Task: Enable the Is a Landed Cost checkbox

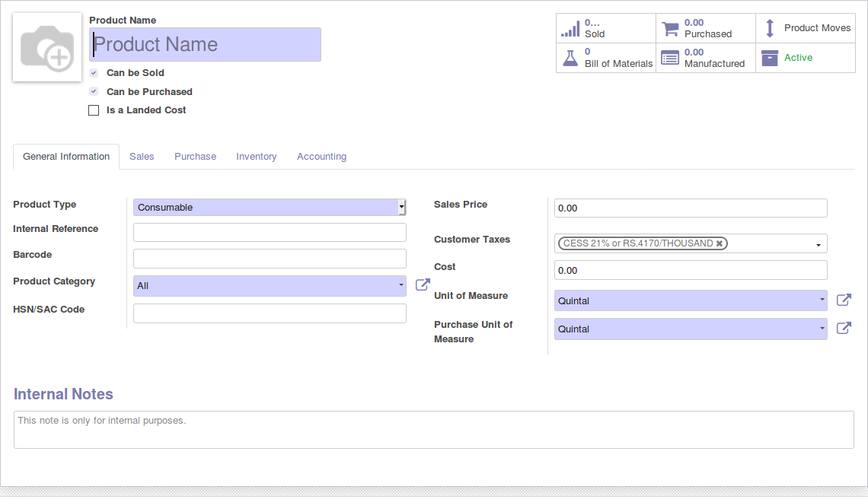Action: pyautogui.click(x=94, y=110)
